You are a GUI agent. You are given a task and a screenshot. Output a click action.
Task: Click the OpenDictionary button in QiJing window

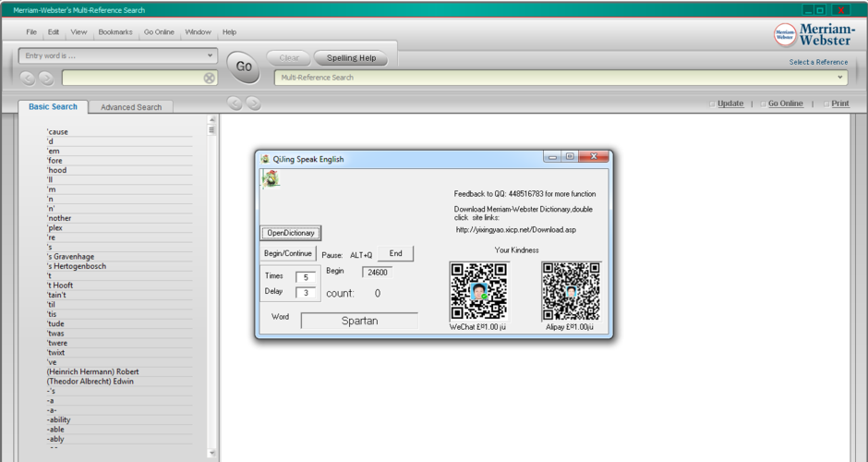point(291,233)
